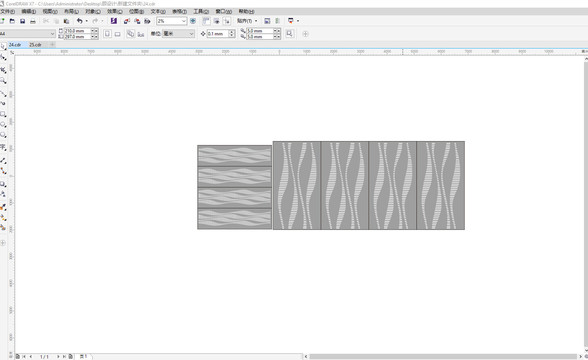The height and width of the screenshot is (360, 588).
Task: Click the Undo arrow icon
Action: [80, 21]
